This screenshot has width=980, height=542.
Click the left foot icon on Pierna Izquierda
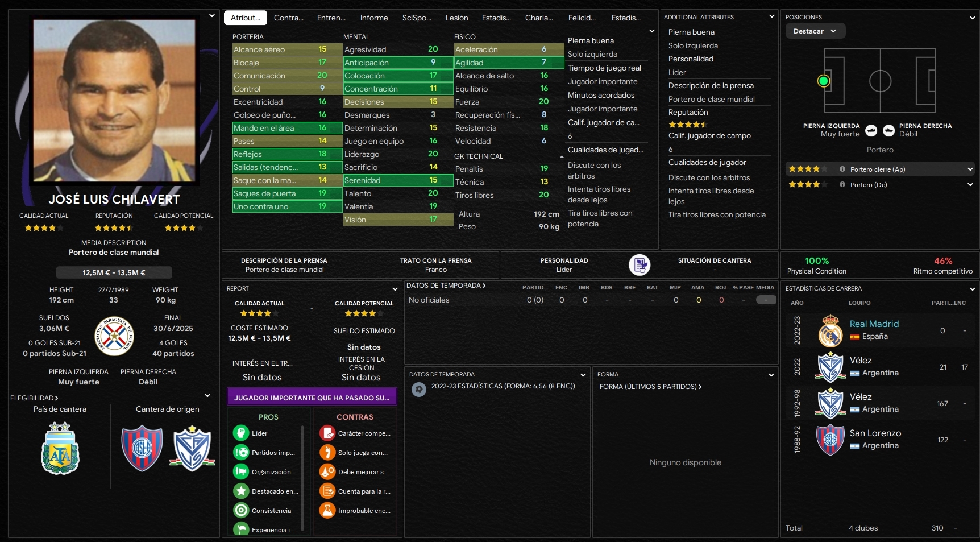pos(871,131)
